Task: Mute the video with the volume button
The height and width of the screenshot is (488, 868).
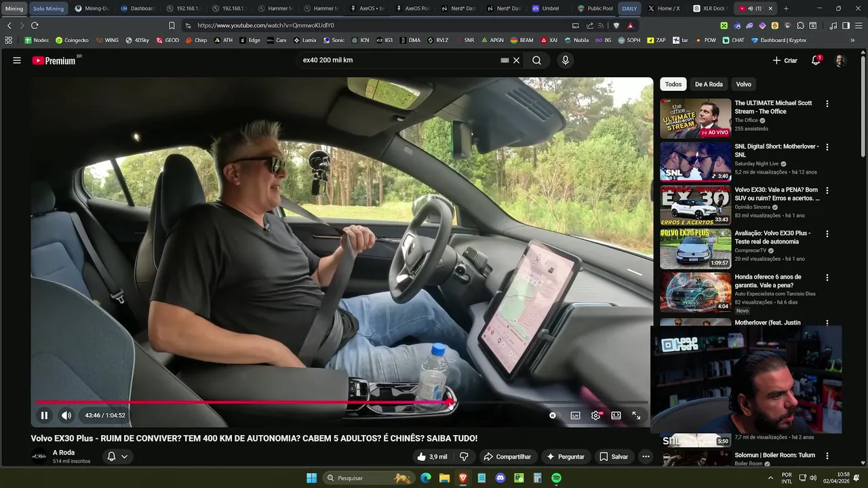Action: pyautogui.click(x=66, y=415)
